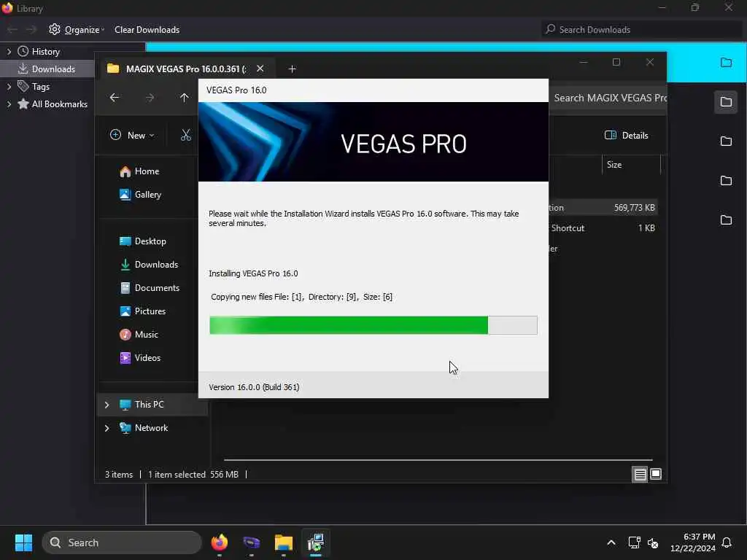
Task: Show hidden system tray icons
Action: [611, 542]
